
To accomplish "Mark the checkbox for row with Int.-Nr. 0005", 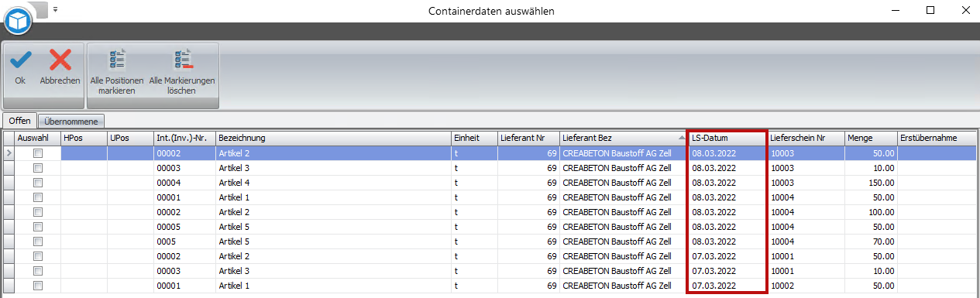I will [x=37, y=241].
